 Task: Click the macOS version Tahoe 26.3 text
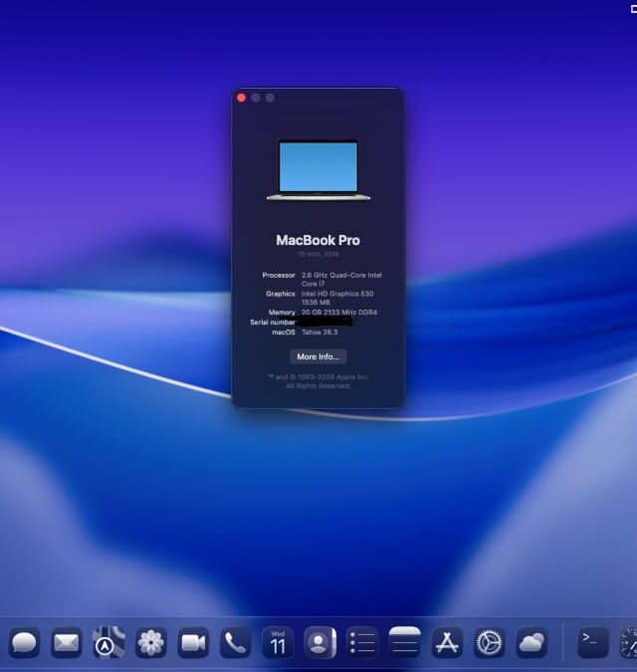(x=319, y=333)
